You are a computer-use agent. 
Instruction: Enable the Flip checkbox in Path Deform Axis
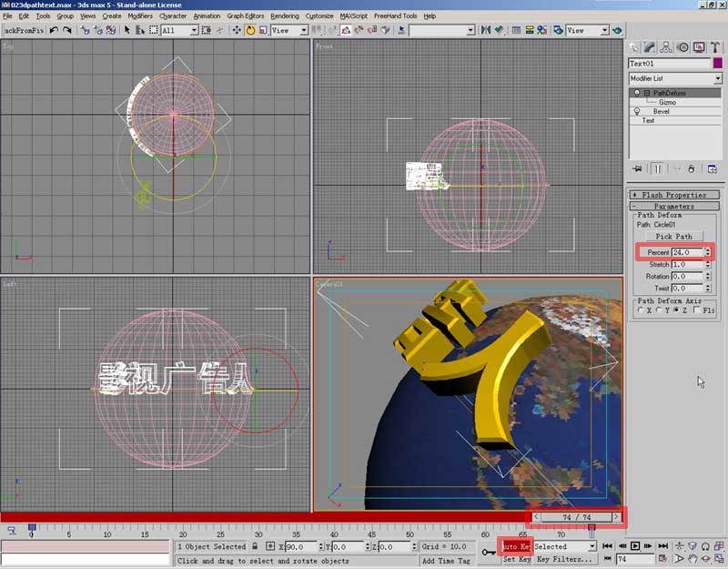pos(698,310)
